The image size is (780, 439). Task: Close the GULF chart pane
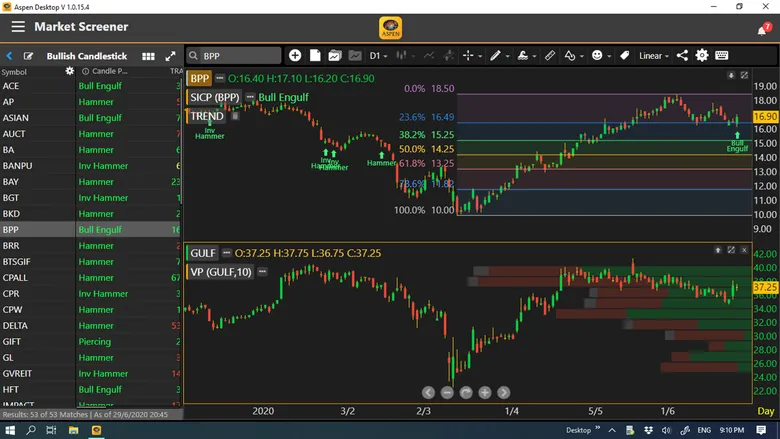[744, 250]
